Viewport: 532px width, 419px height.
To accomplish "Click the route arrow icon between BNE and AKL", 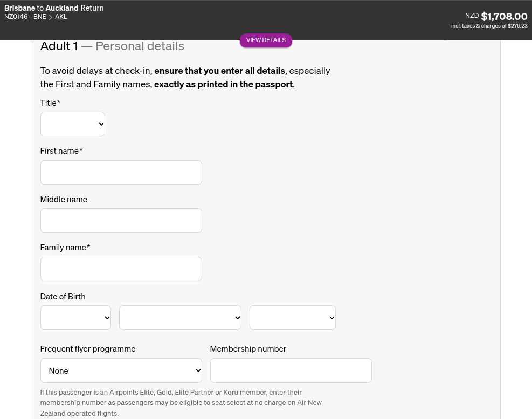I will tap(50, 17).
